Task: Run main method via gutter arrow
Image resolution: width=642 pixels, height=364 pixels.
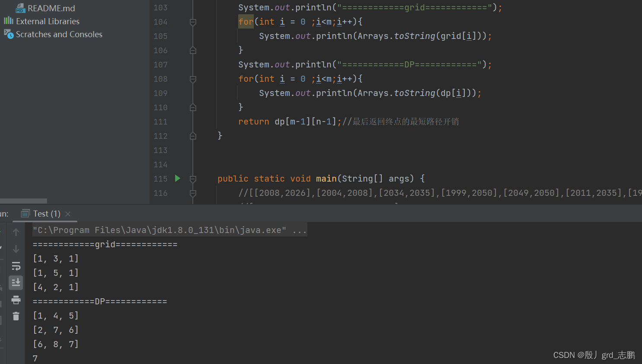Action: point(177,178)
